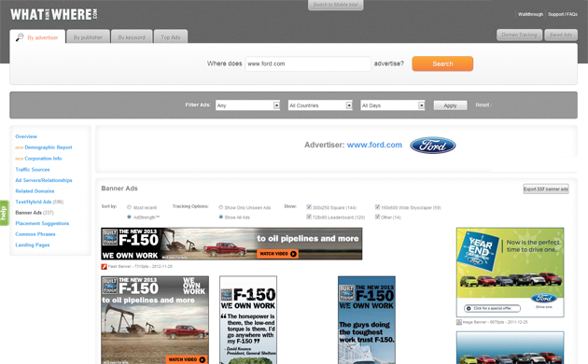Switch to the Top Ads tab
The width and height of the screenshot is (588, 364).
pos(171,37)
